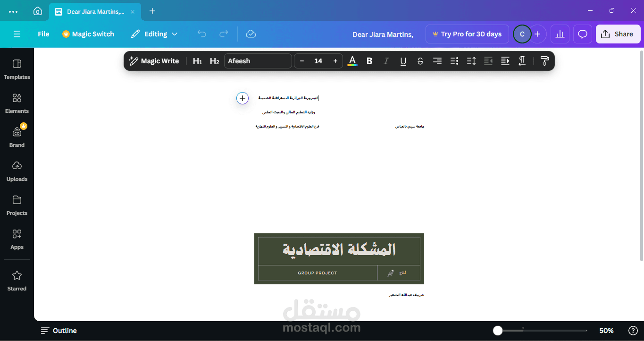Open the File menu

click(43, 34)
